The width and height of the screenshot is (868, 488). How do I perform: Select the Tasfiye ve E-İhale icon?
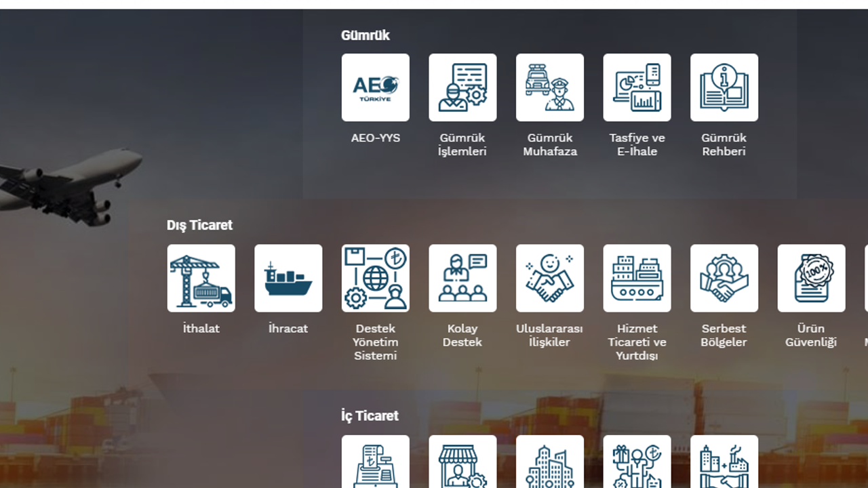click(x=637, y=87)
